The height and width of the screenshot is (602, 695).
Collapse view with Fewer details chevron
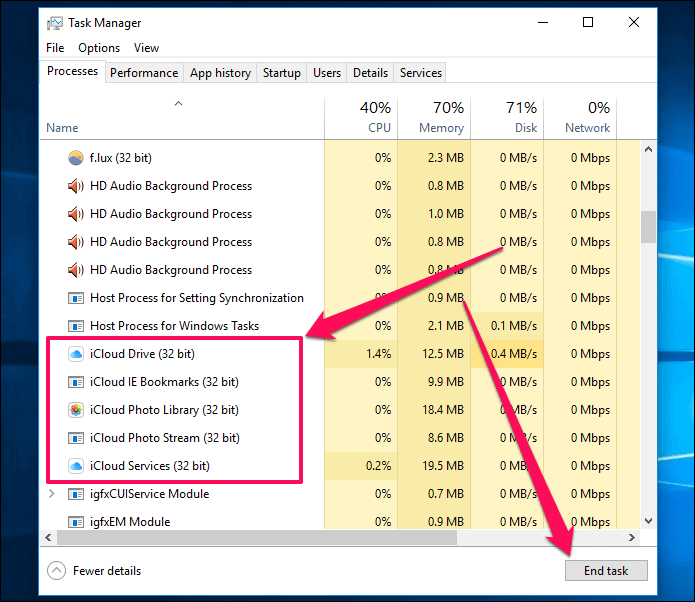click(x=56, y=571)
